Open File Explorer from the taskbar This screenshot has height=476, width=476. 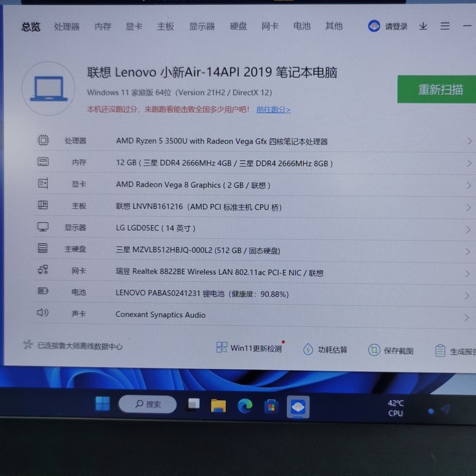tap(218, 406)
